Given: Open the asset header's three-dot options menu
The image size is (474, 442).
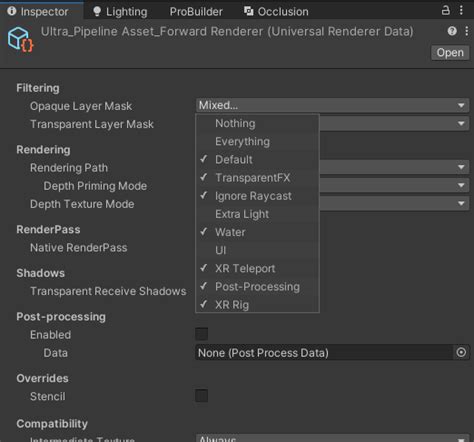Looking at the screenshot, I should click(467, 31).
